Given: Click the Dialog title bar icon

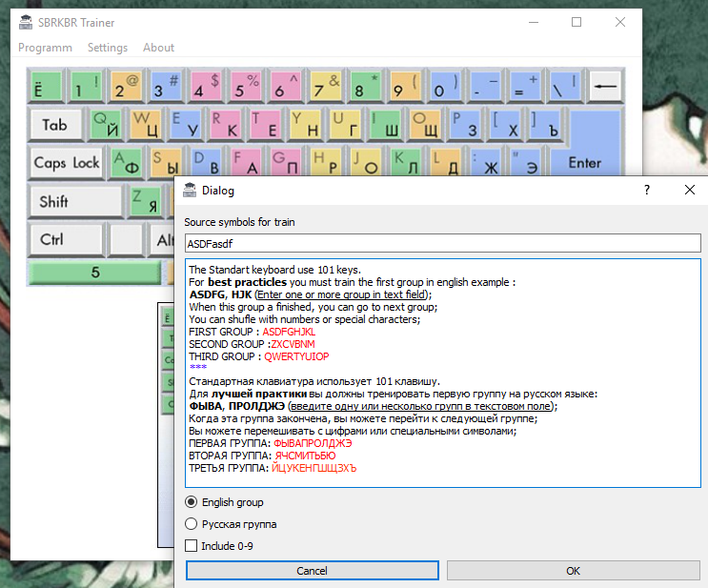Looking at the screenshot, I should pyautogui.click(x=190, y=191).
